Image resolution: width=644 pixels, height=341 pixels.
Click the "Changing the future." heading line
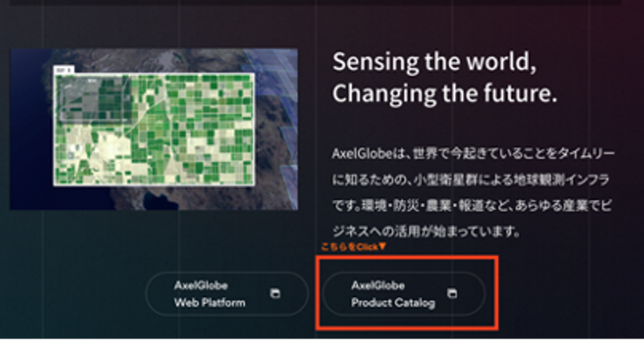pyautogui.click(x=445, y=93)
